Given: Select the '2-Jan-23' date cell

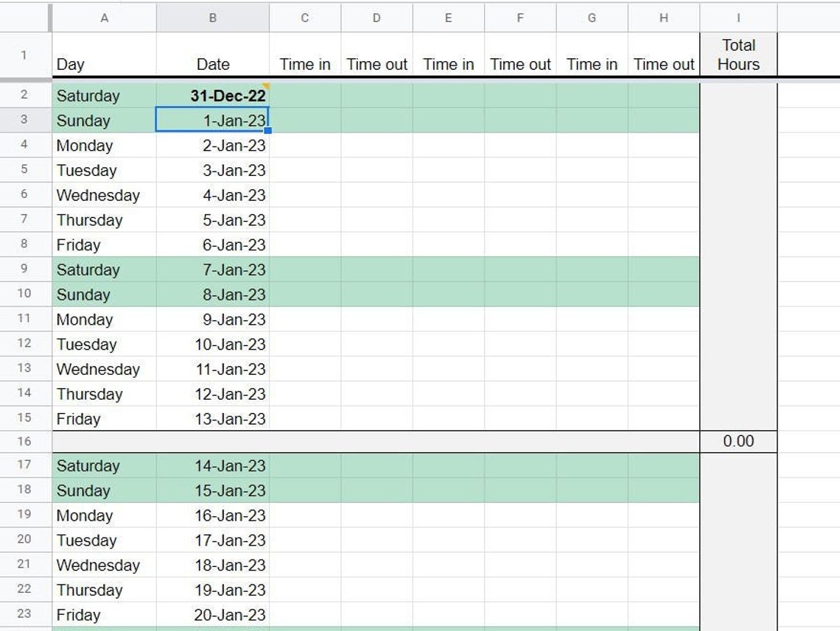Looking at the screenshot, I should coord(213,144).
